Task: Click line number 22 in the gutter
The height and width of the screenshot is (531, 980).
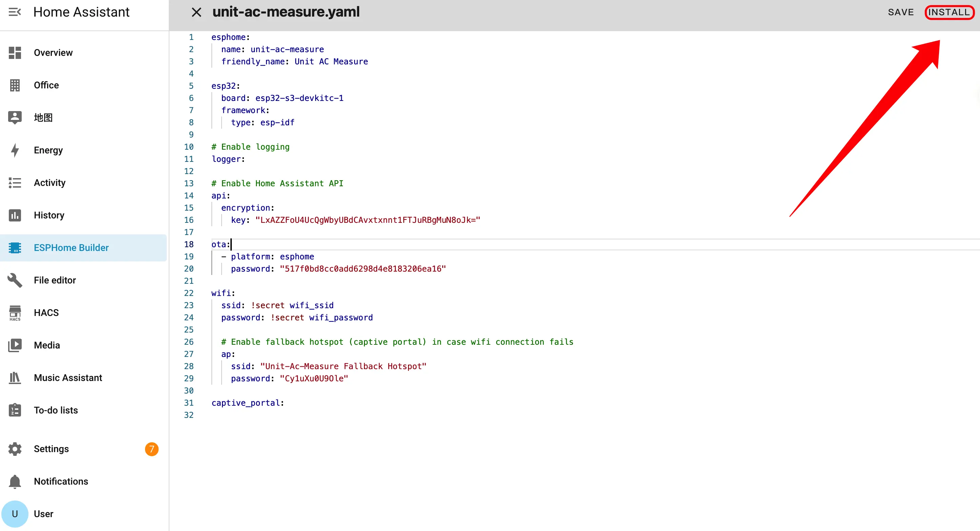Action: pos(189,293)
